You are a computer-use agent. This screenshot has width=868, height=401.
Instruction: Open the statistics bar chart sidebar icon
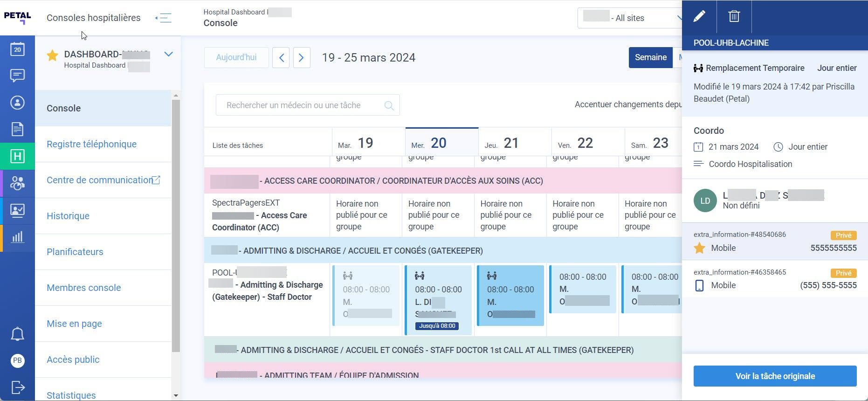tap(17, 237)
